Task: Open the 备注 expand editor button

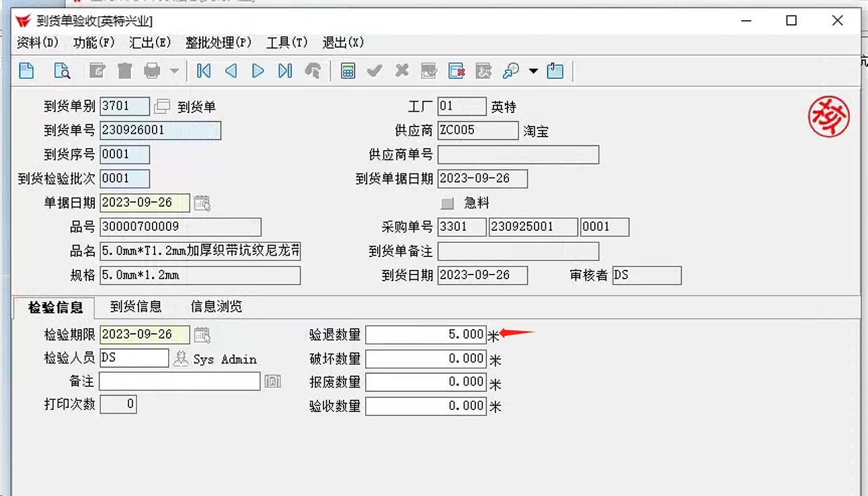Action: [272, 382]
